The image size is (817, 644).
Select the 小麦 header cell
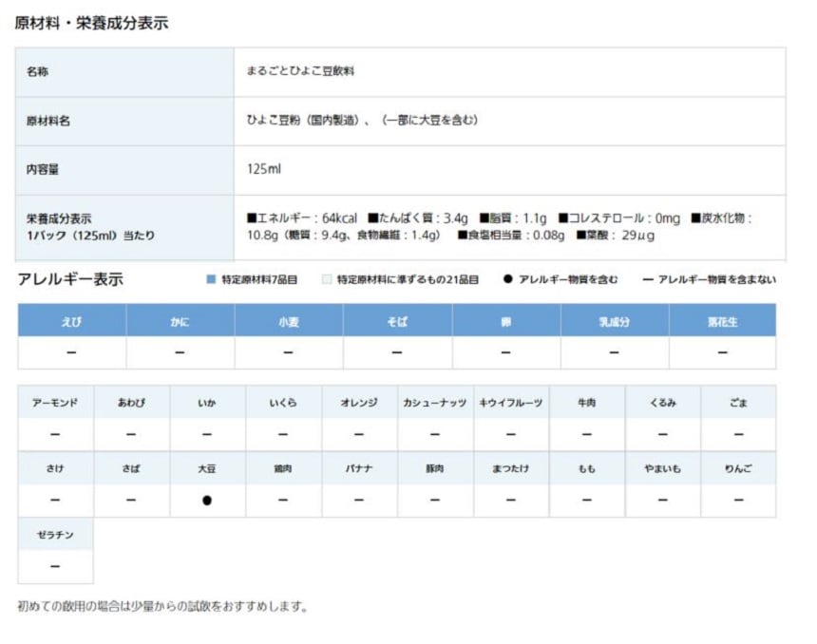click(289, 321)
